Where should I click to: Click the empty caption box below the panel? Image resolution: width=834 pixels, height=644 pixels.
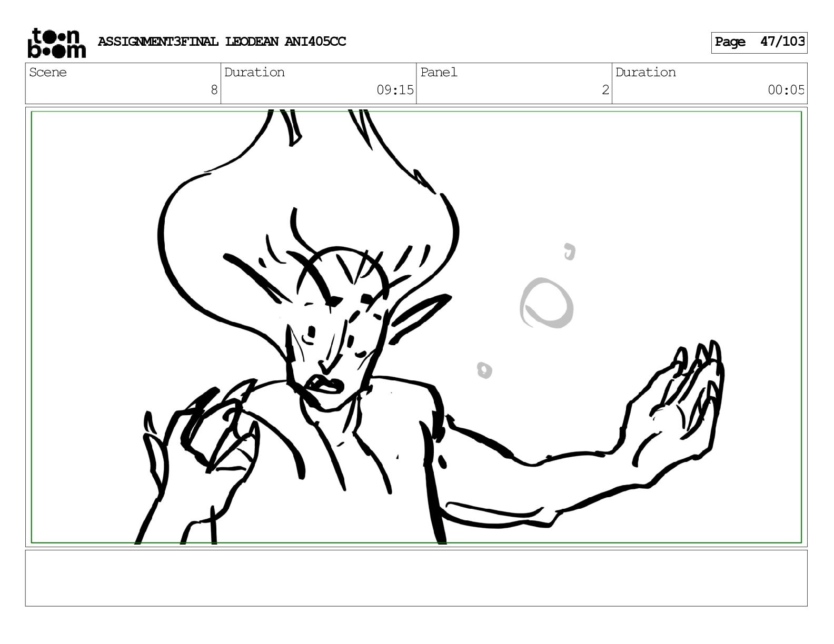(416, 578)
